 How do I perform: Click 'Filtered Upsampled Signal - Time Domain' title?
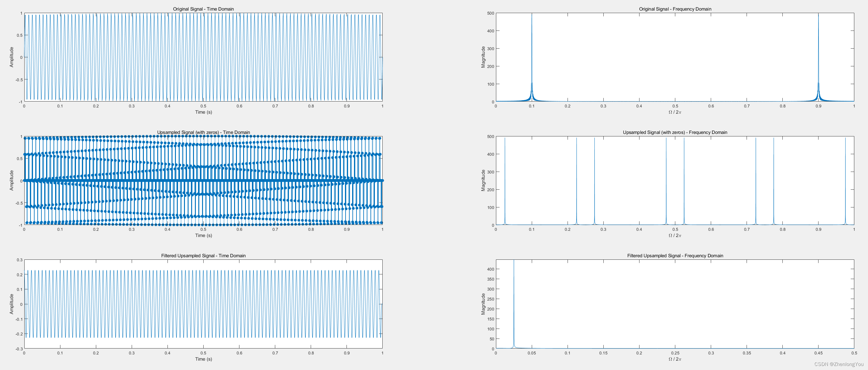[x=203, y=256]
